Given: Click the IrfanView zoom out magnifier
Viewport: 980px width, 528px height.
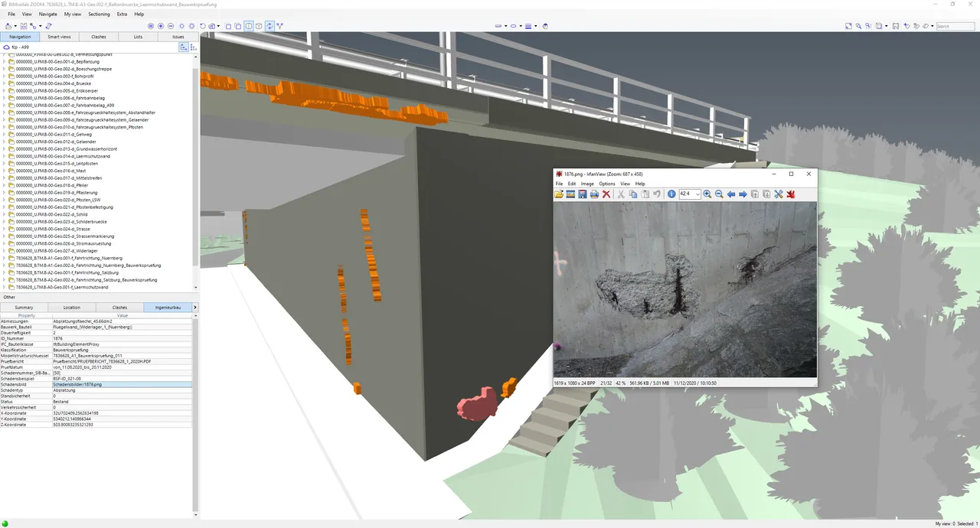Looking at the screenshot, I should (719, 194).
